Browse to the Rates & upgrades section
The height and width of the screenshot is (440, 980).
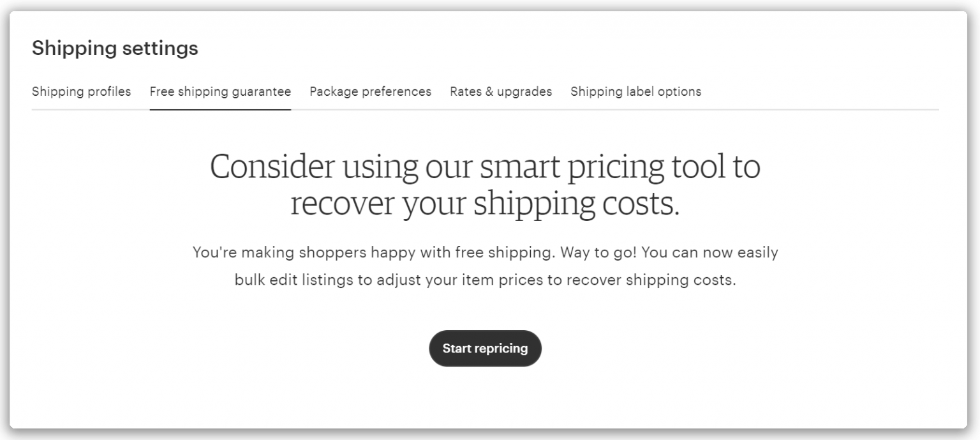500,91
